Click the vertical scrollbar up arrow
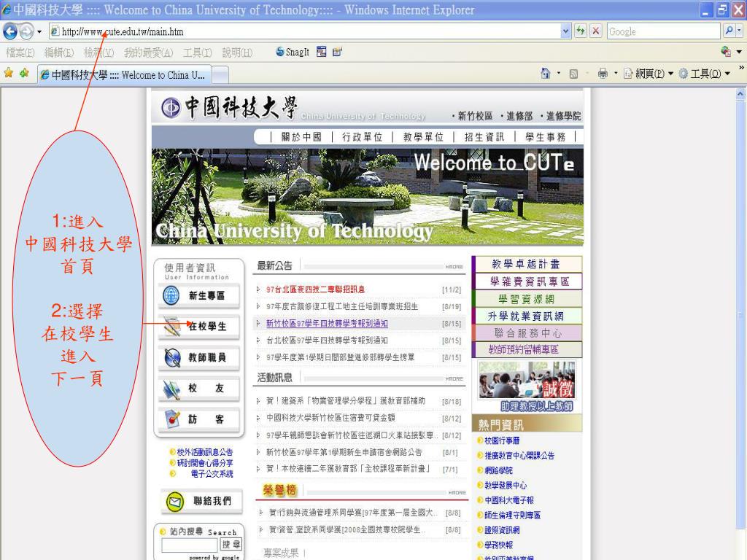The width and height of the screenshot is (747, 560). click(x=740, y=94)
